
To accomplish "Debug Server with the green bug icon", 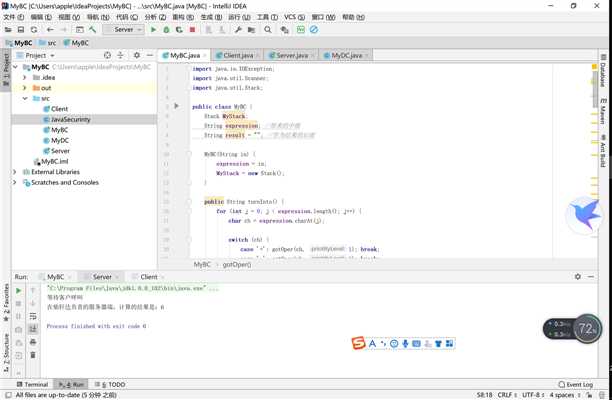I will [x=166, y=30].
